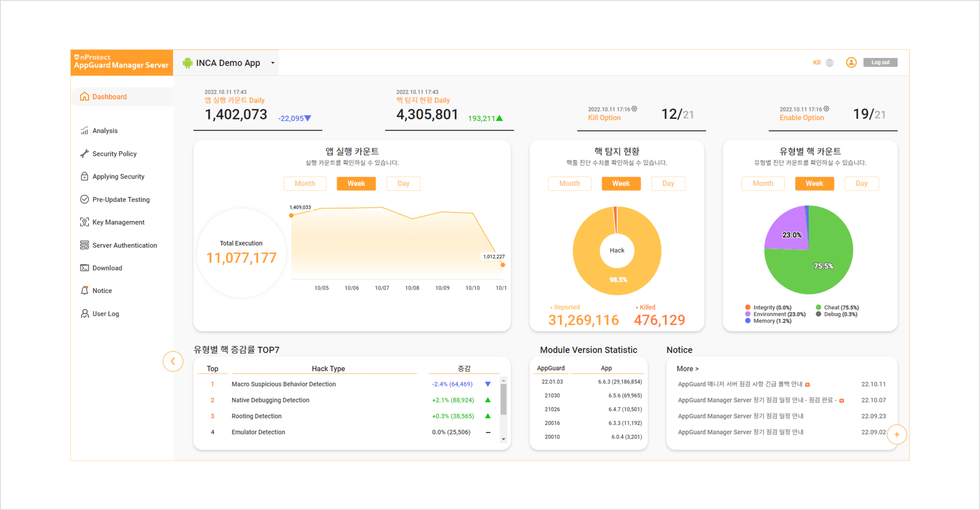Image resolution: width=980 pixels, height=510 pixels.
Task: Switch hack type count chart to Month
Action: (763, 184)
